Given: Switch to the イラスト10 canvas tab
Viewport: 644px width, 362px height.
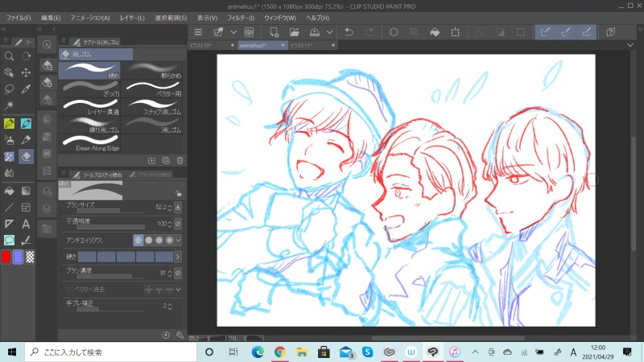Looking at the screenshot, I should pos(213,45).
